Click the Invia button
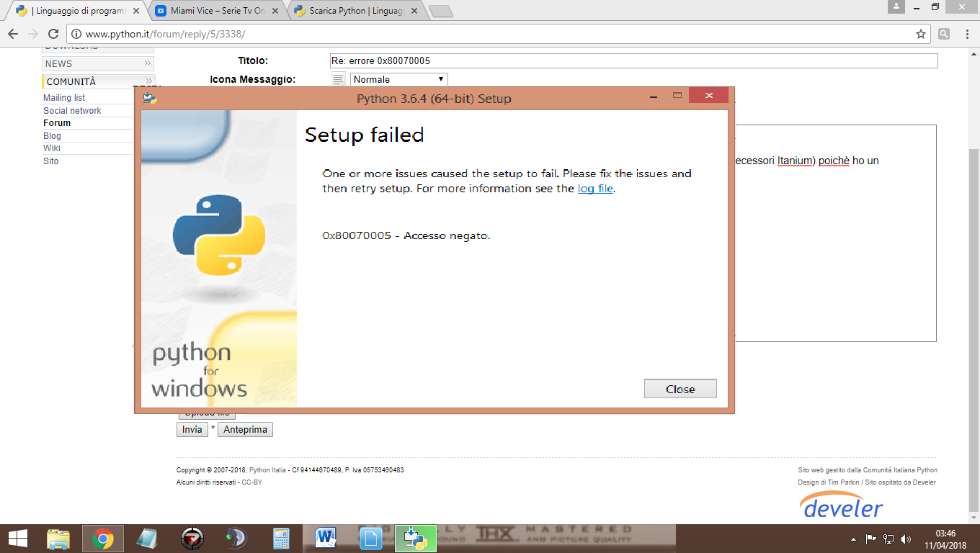The height and width of the screenshot is (553, 980). tap(192, 429)
